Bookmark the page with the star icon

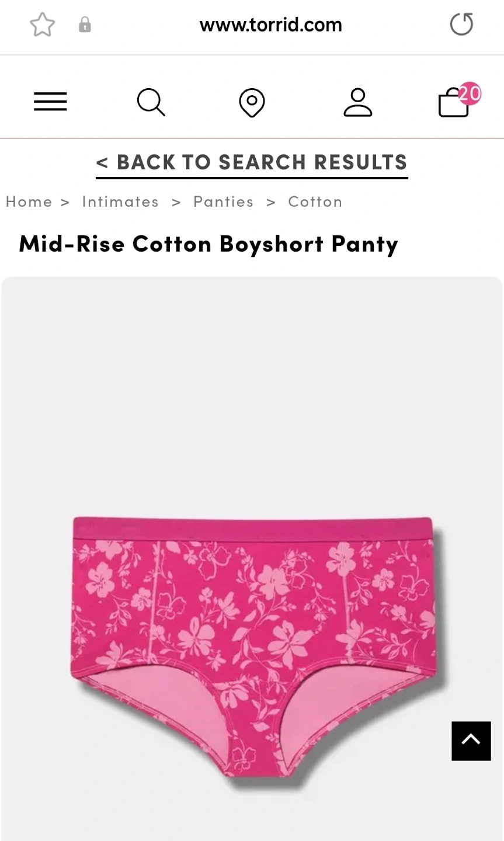pos(42,25)
